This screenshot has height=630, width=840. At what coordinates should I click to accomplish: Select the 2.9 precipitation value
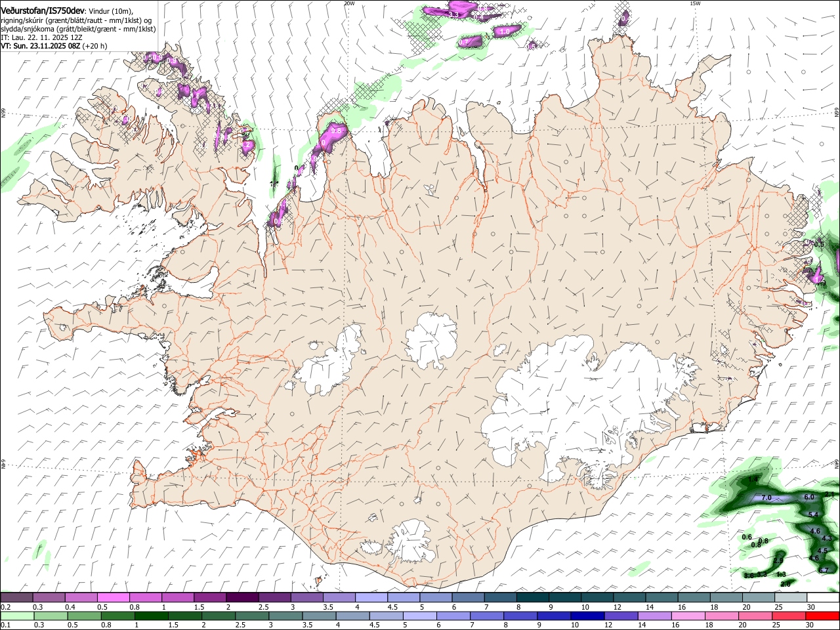pyautogui.click(x=778, y=560)
